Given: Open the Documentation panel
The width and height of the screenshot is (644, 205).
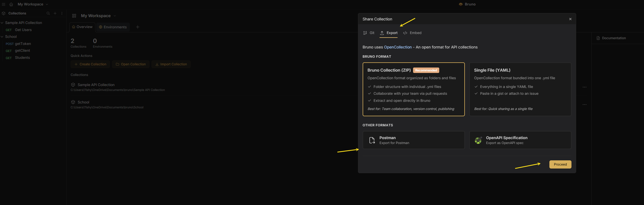Looking at the screenshot, I should coord(611,38).
